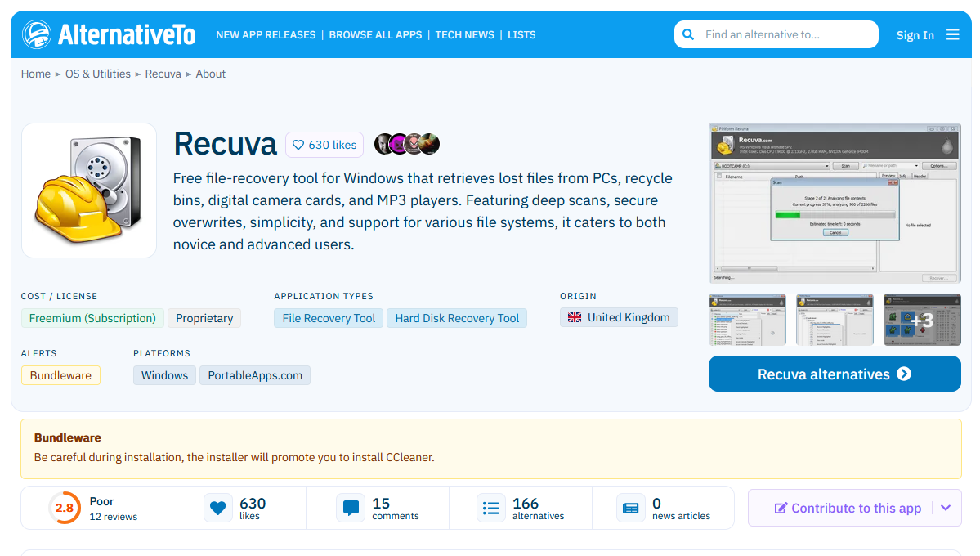Click the Bundleware warning heading
The image size is (980, 556).
[68, 437]
